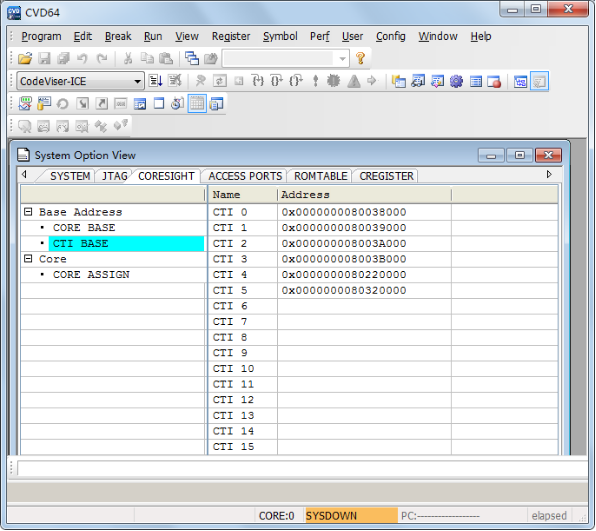Click the clipboard Paste icon
The image size is (596, 531).
pos(166,59)
